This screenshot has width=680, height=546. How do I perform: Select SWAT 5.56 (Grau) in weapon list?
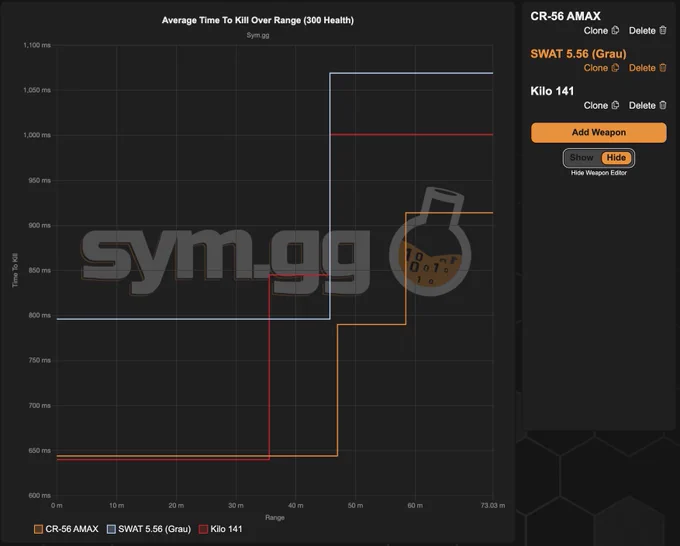click(578, 54)
